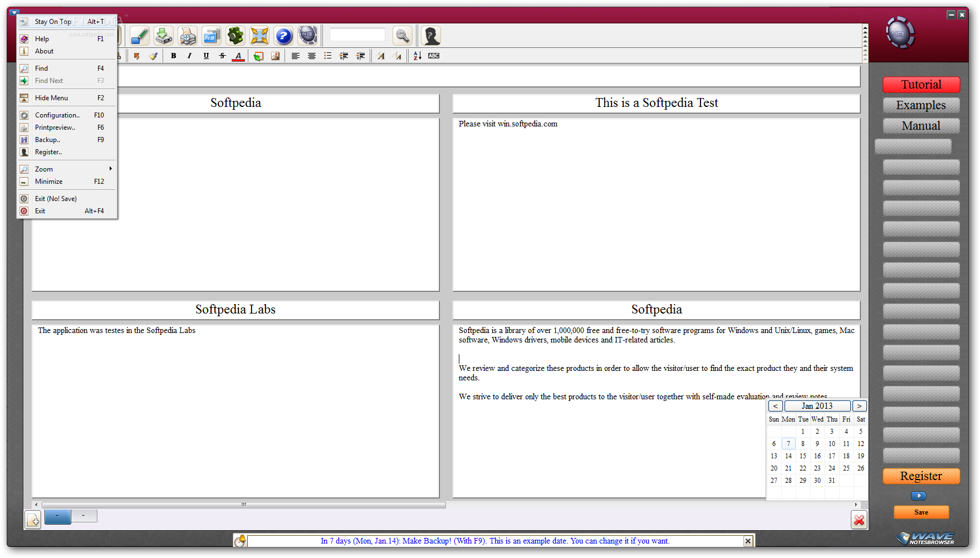The image size is (980, 558).
Task: Click the Tutorial button
Action: [x=921, y=85]
